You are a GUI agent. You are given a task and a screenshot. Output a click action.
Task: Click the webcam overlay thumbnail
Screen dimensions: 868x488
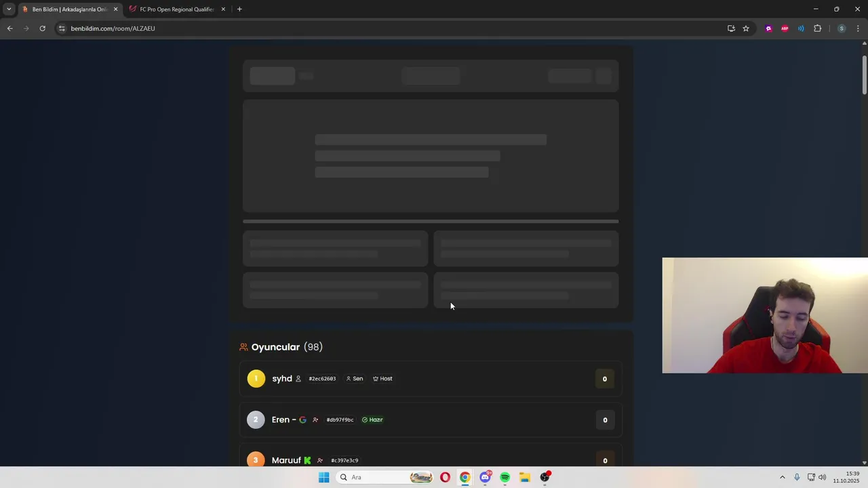coord(765,315)
